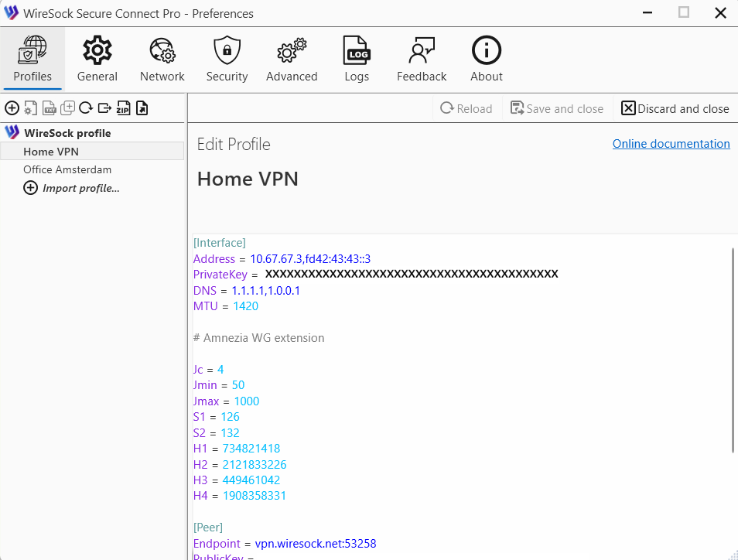Click the duplicate profile icon
Viewport: 738px width, 560px height.
coord(68,108)
